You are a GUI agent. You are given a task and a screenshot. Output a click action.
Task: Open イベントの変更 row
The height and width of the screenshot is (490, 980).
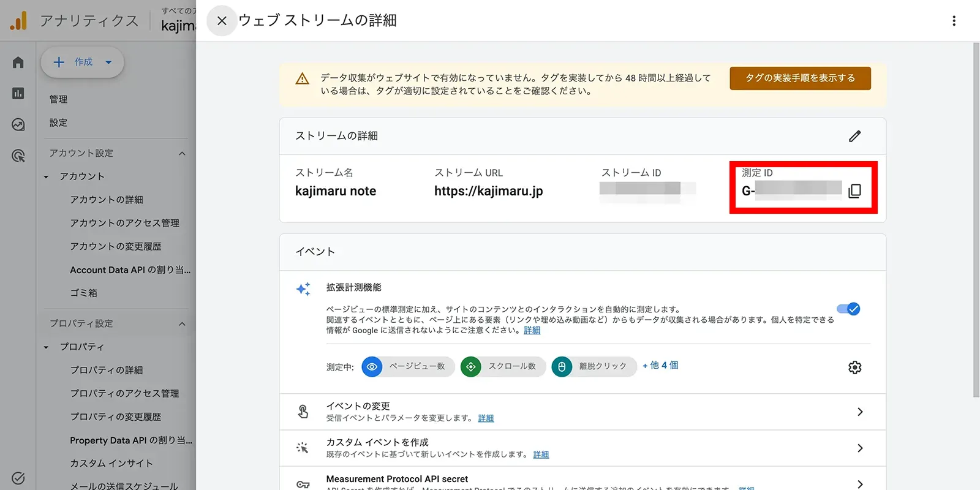582,412
